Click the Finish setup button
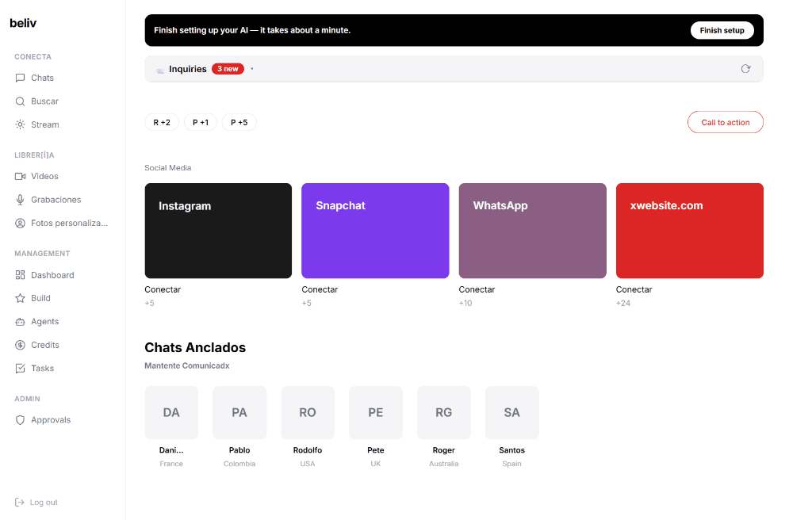Viewport: 812px width, 520px height. 722,31
